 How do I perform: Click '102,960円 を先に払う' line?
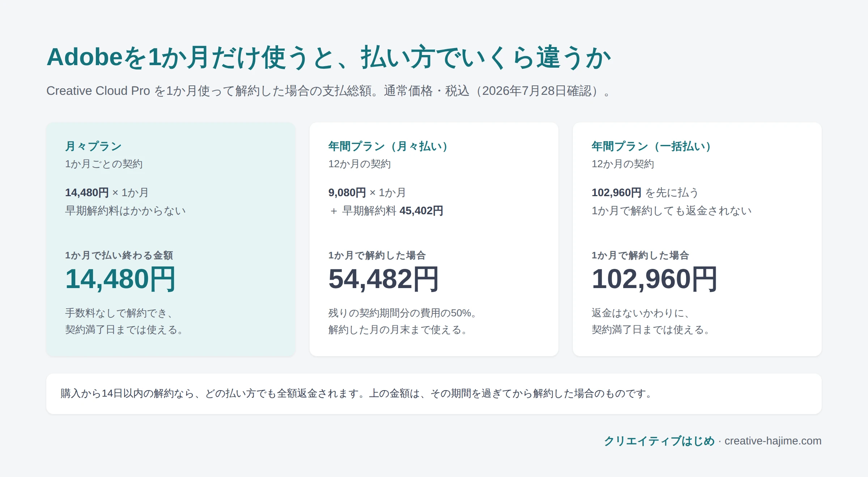[645, 193]
